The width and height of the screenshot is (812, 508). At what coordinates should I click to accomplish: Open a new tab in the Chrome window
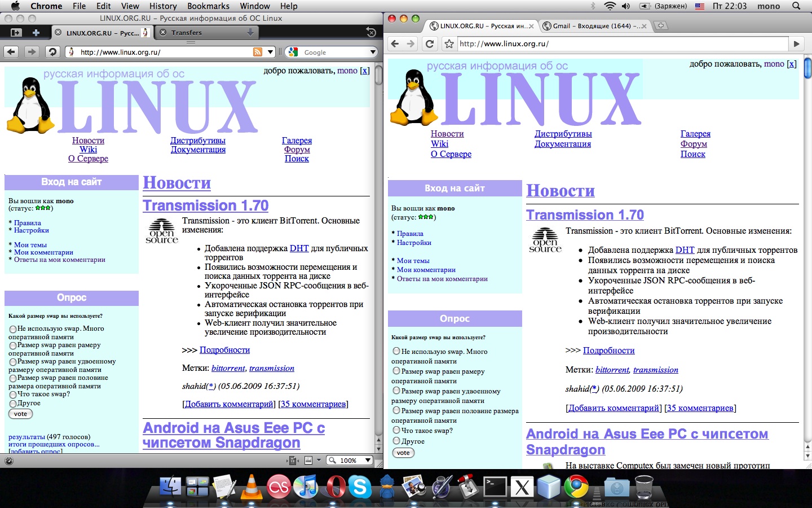[x=661, y=25]
